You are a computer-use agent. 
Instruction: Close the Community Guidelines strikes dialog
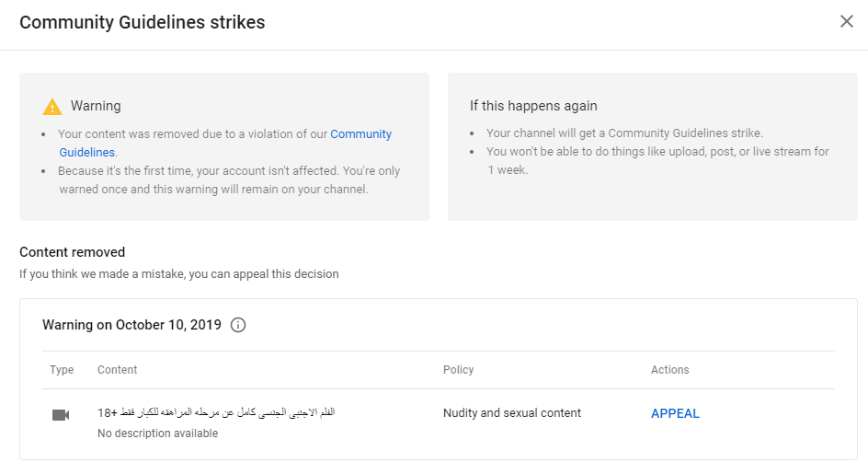847,21
